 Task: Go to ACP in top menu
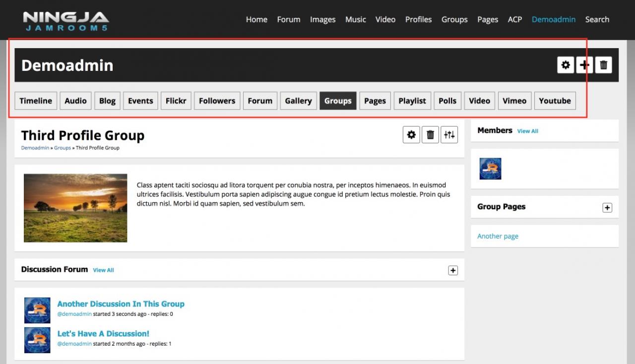(514, 20)
